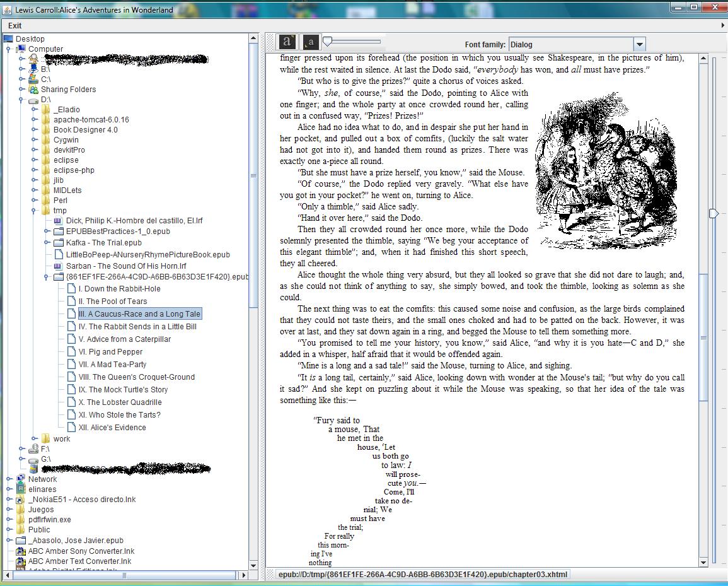Click the elinares user icon
Screen dimensions: 728x586
[21, 489]
